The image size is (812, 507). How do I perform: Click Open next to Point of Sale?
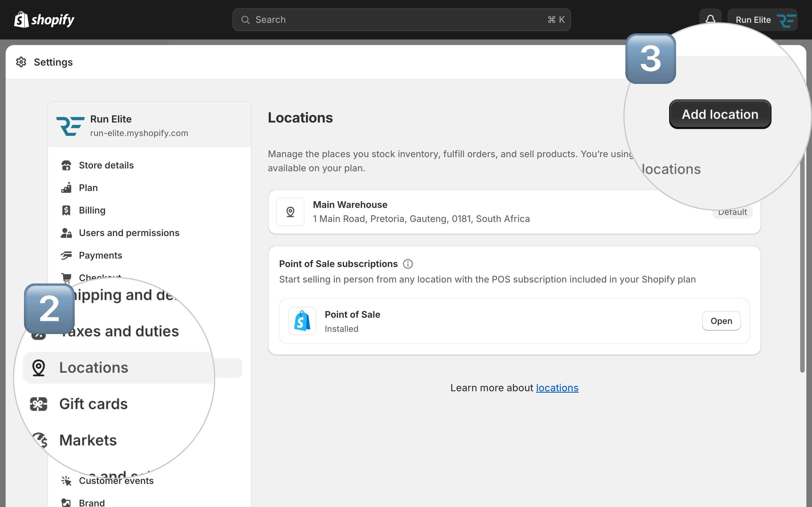[721, 321]
